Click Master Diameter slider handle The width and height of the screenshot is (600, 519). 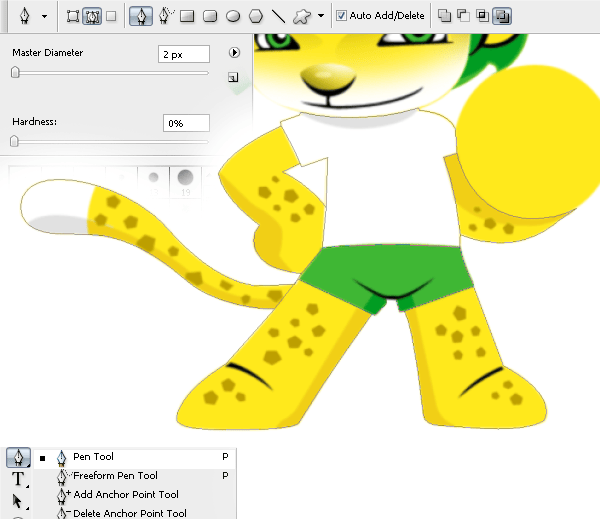tap(15, 72)
